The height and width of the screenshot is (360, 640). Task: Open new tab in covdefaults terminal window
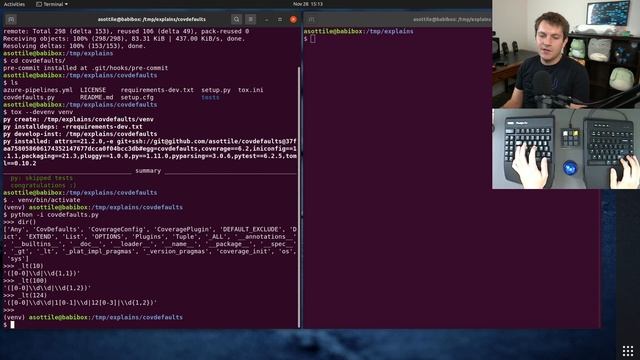[x=11, y=19]
